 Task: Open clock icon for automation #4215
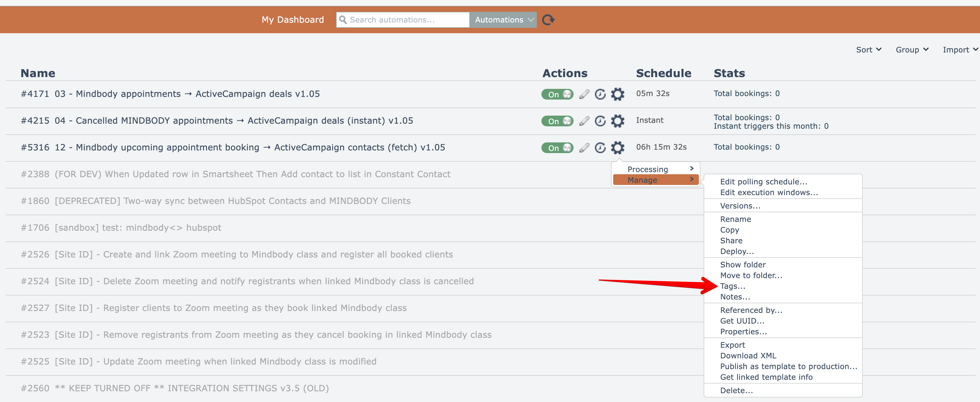(600, 121)
